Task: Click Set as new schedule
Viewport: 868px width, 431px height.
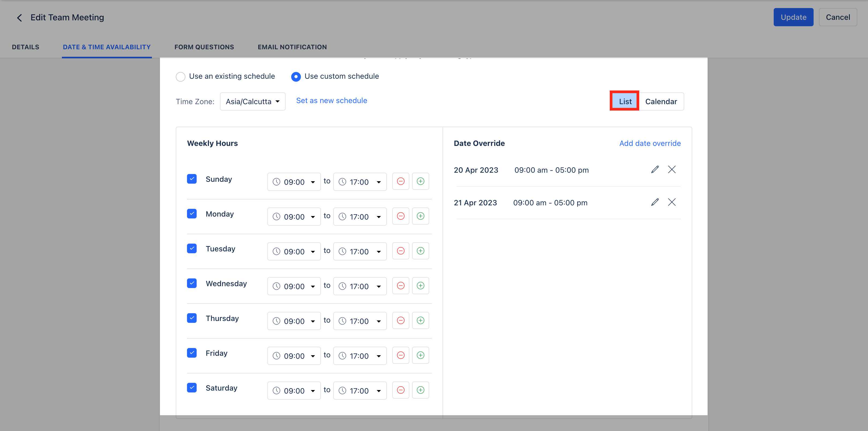Action: click(332, 100)
